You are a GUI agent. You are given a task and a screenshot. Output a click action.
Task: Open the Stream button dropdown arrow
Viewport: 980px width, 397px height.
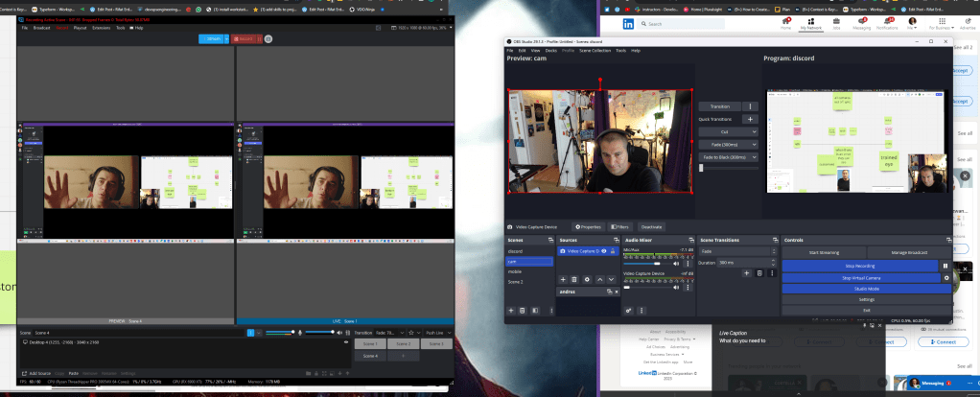pyautogui.click(x=225, y=38)
